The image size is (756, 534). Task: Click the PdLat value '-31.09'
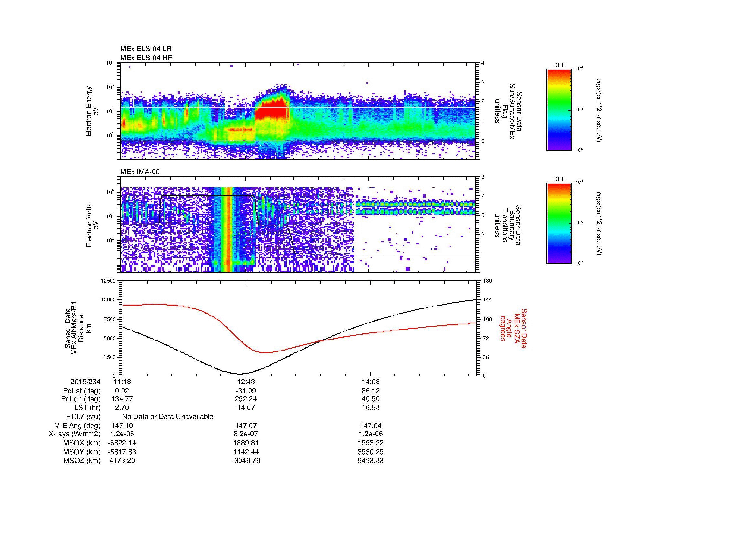point(246,391)
